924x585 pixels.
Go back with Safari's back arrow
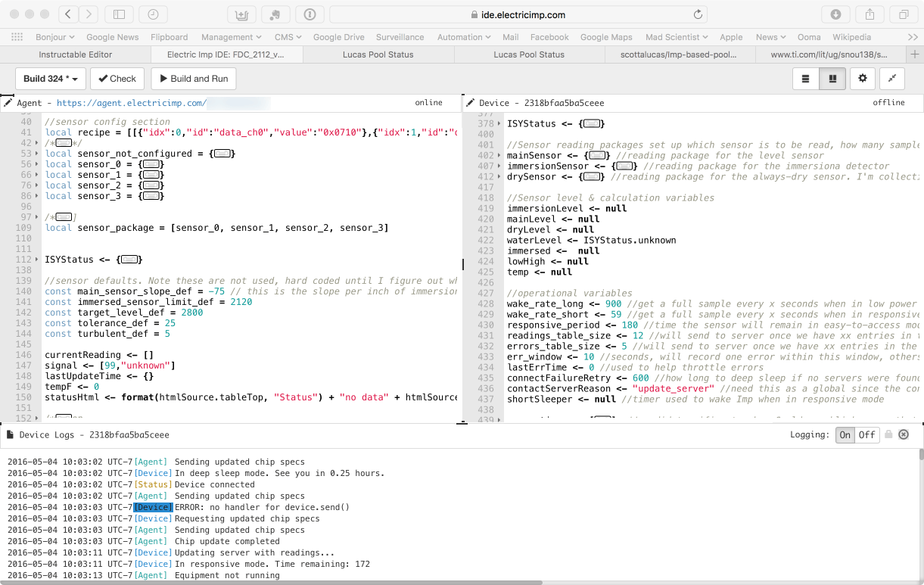(x=68, y=14)
